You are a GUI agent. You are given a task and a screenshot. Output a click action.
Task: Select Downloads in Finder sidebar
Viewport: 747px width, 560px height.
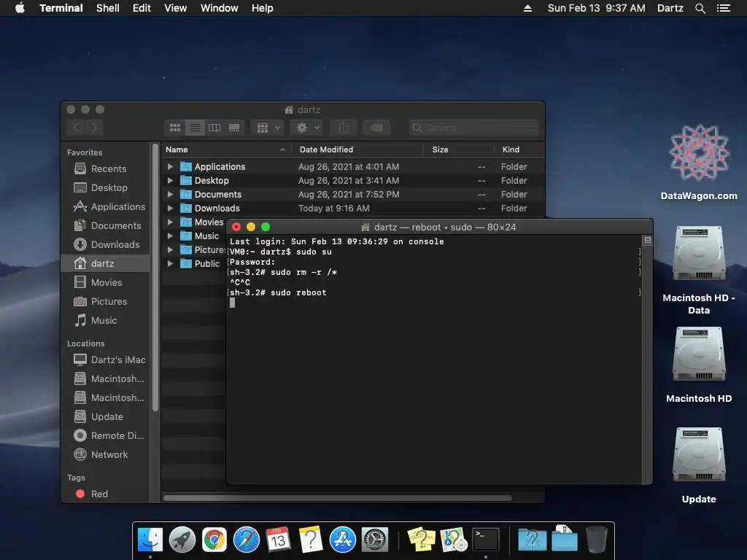click(106, 244)
